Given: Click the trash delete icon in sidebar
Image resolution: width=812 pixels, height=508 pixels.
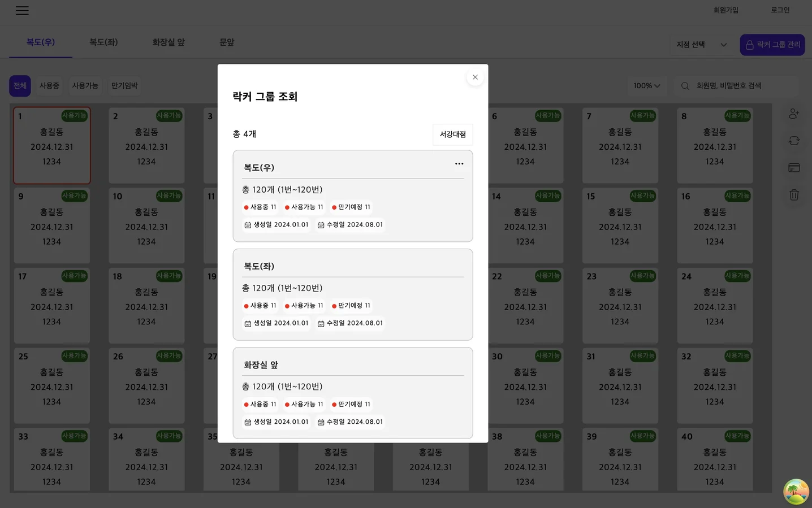Looking at the screenshot, I should coord(794,195).
